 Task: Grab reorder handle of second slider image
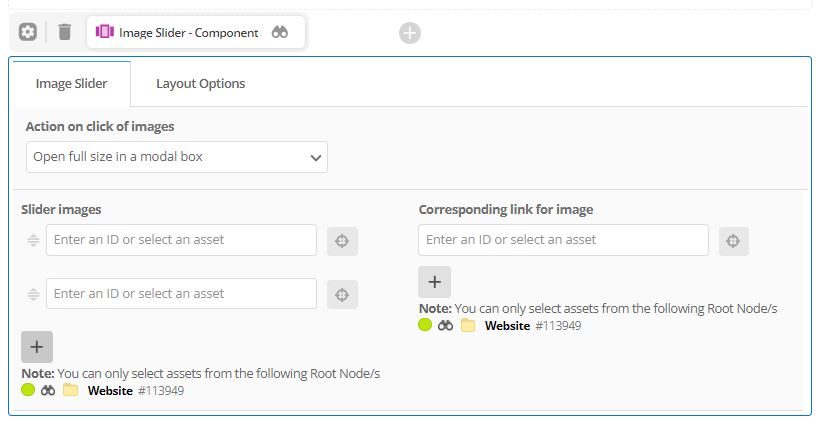click(x=33, y=294)
